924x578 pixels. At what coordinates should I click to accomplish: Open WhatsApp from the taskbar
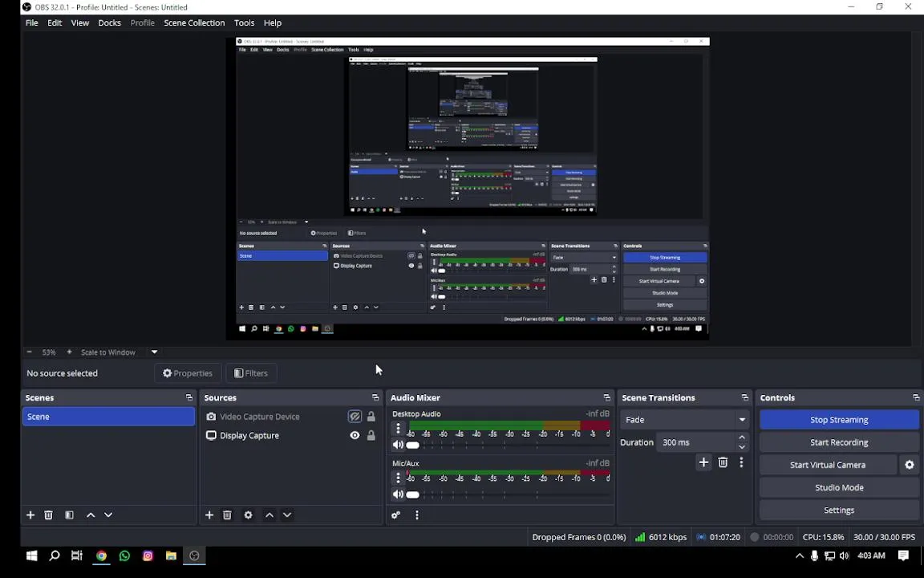click(124, 556)
